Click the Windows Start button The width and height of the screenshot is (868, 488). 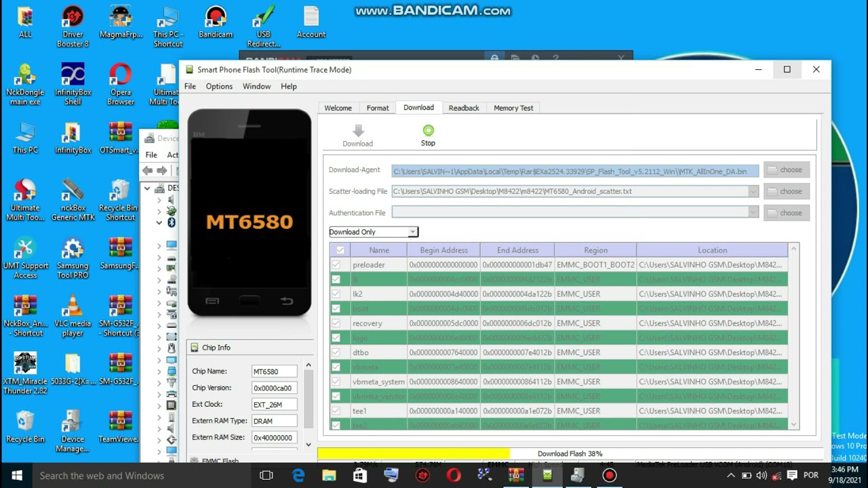(16, 475)
